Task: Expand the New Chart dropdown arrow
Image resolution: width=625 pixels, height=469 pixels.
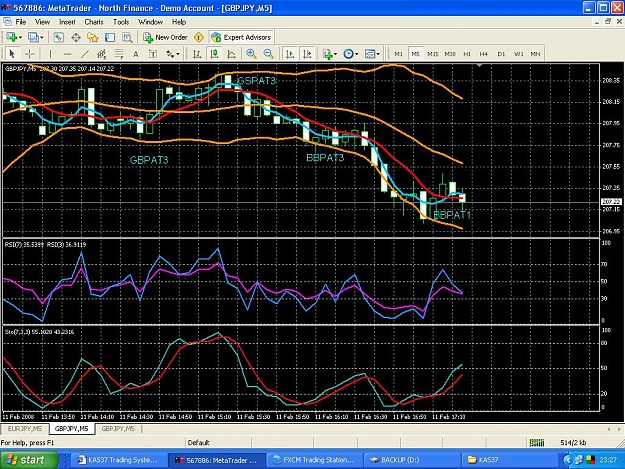Action: 20,37
